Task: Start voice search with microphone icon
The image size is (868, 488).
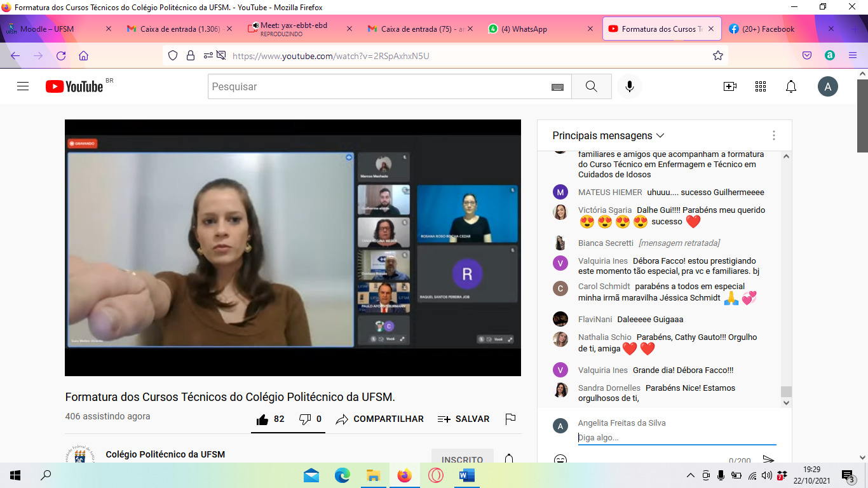Action: click(x=629, y=86)
